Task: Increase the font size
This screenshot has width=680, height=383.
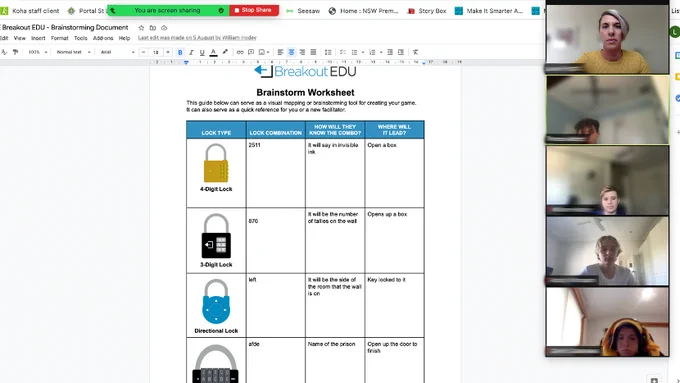Action: tap(168, 52)
